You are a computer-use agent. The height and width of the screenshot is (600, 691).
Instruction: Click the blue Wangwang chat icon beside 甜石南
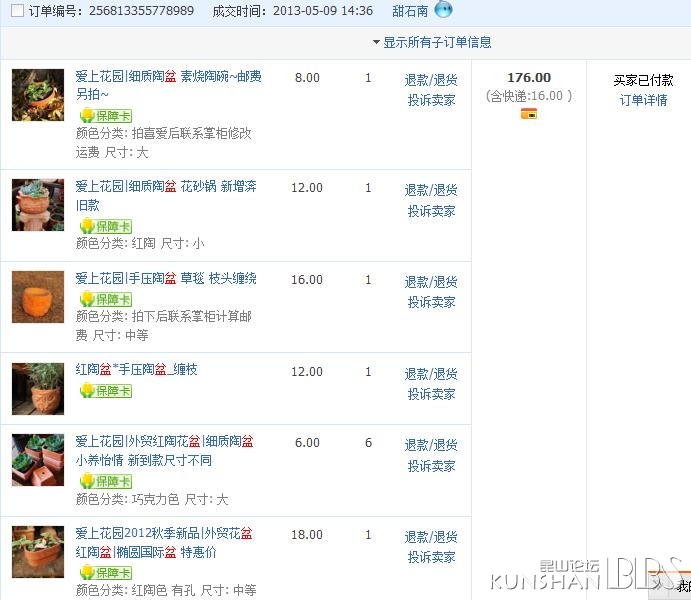coord(443,9)
